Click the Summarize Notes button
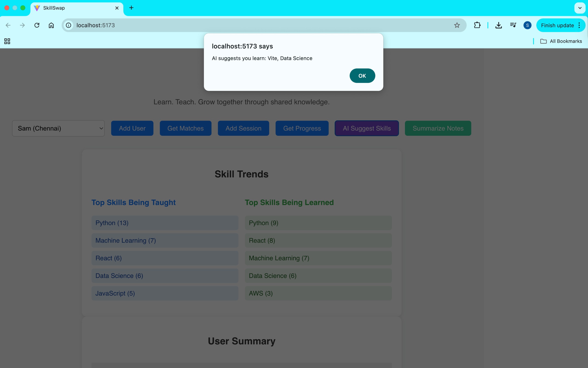 [438, 128]
